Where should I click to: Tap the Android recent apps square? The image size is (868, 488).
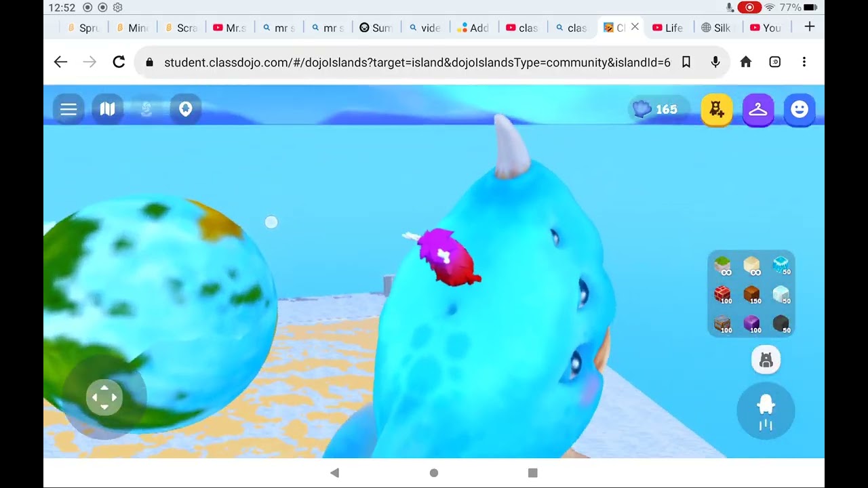tap(533, 472)
